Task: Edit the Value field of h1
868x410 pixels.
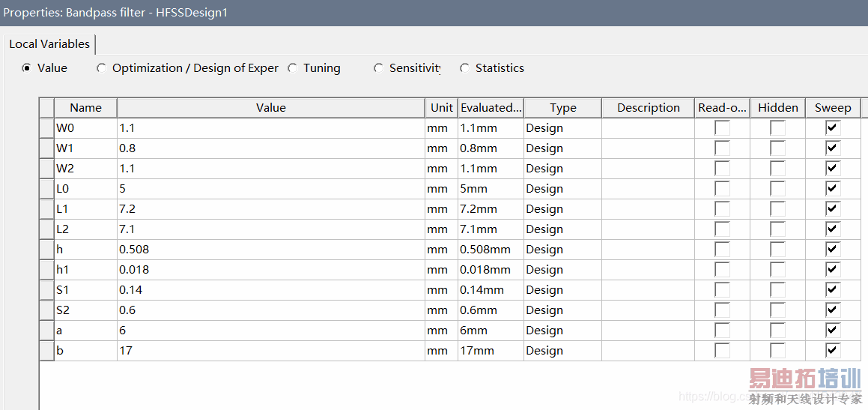Action: pos(270,270)
